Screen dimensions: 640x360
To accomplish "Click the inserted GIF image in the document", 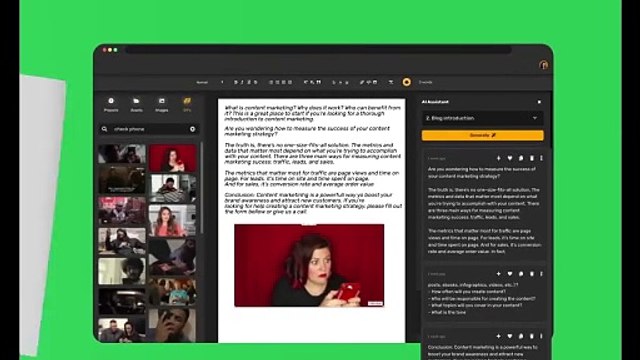I will point(309,265).
